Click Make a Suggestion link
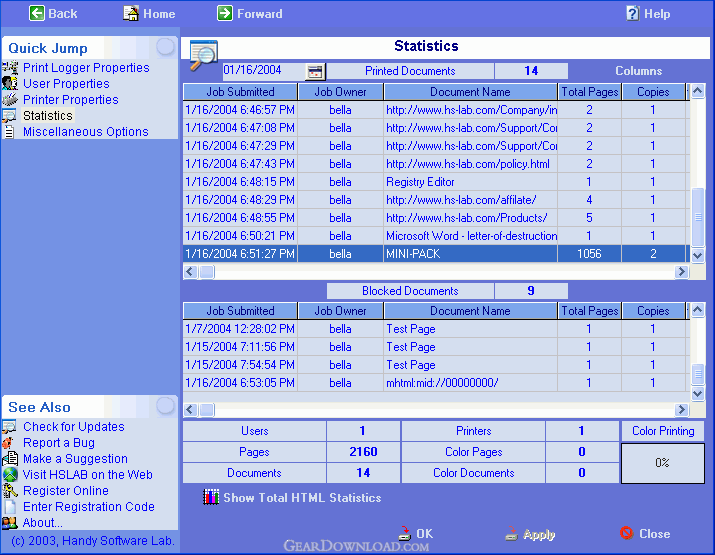The height and width of the screenshot is (555, 715). click(x=75, y=459)
